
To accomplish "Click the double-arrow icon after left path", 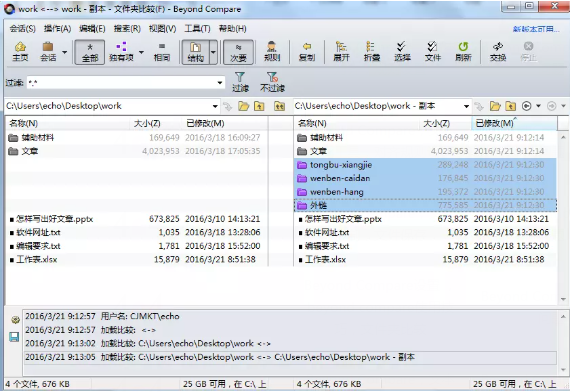I will (x=279, y=106).
